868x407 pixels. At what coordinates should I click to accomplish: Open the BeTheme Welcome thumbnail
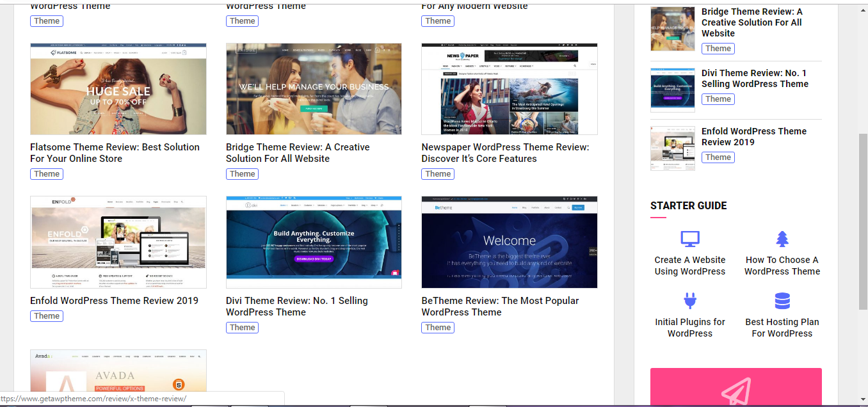point(509,243)
